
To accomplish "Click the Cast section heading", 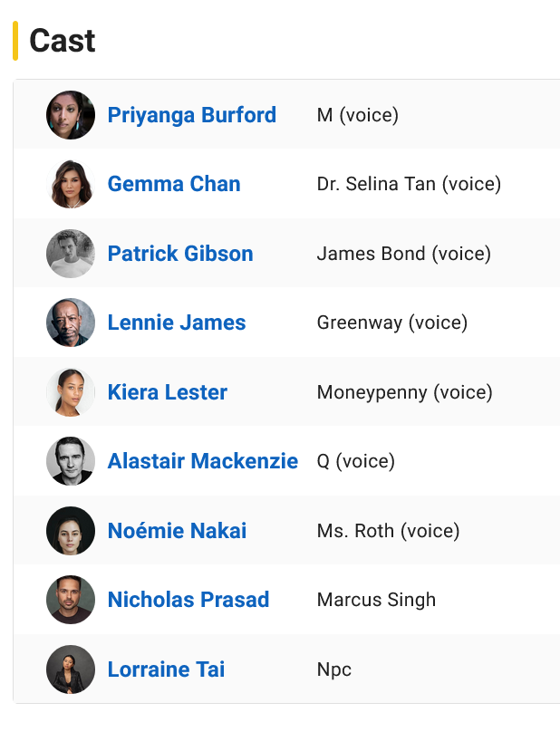I will point(63,41).
